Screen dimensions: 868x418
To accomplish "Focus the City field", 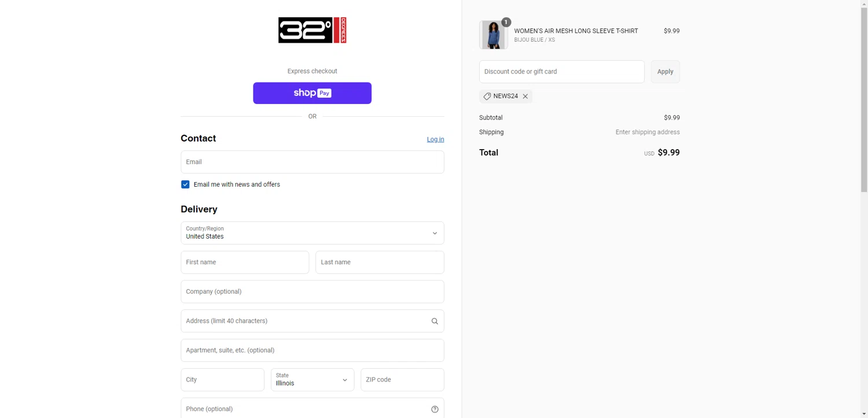I will pyautogui.click(x=222, y=380).
